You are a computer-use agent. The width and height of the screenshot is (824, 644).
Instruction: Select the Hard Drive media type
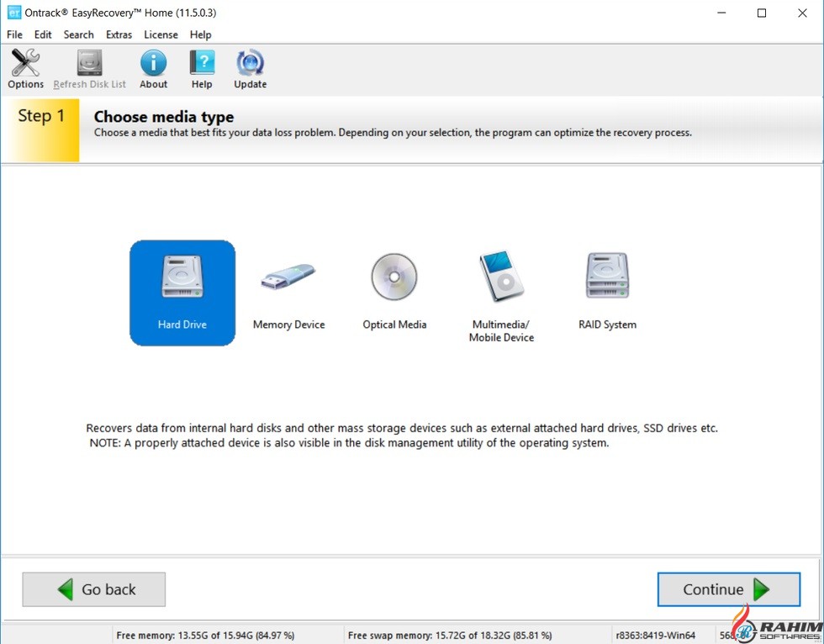[x=182, y=293]
